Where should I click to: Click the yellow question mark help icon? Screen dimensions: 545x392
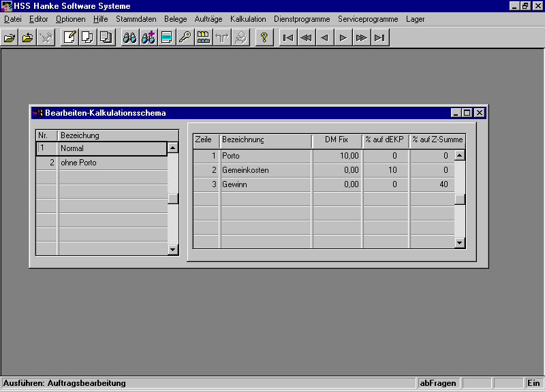pos(264,37)
